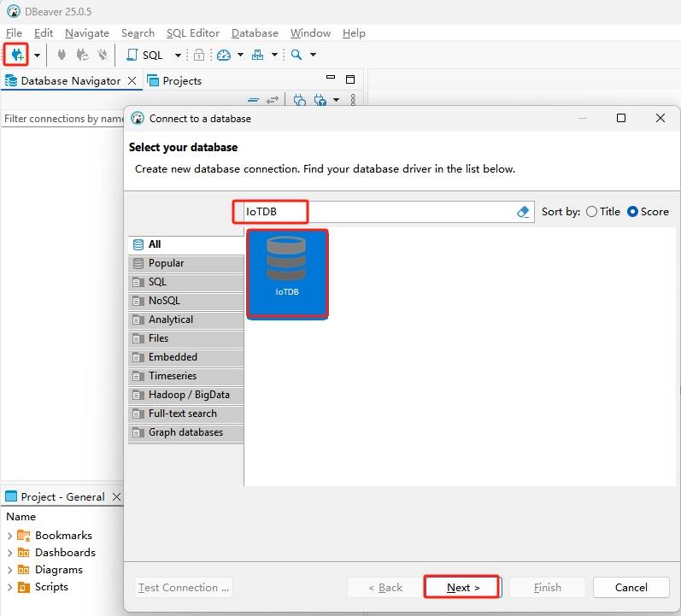Expand the Bookmarks tree node
Image resolution: width=681 pixels, height=616 pixels.
click(x=9, y=536)
